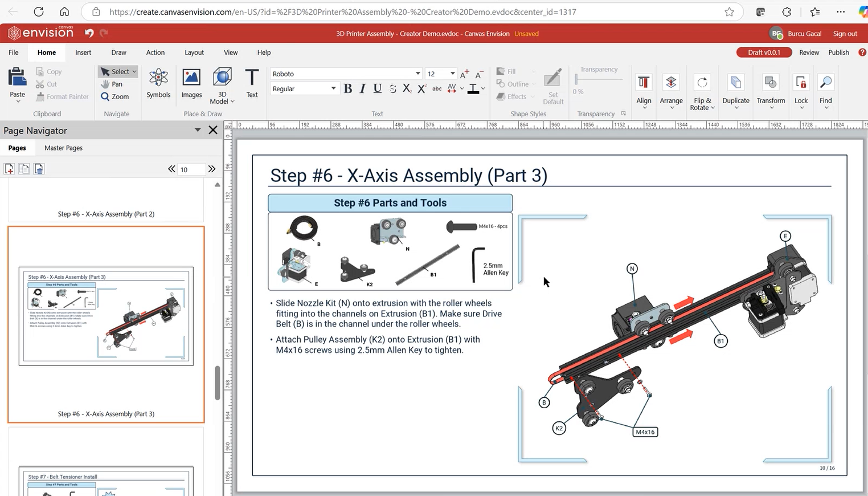This screenshot has width=868, height=496.
Task: Select the Text tool
Action: click(252, 78)
